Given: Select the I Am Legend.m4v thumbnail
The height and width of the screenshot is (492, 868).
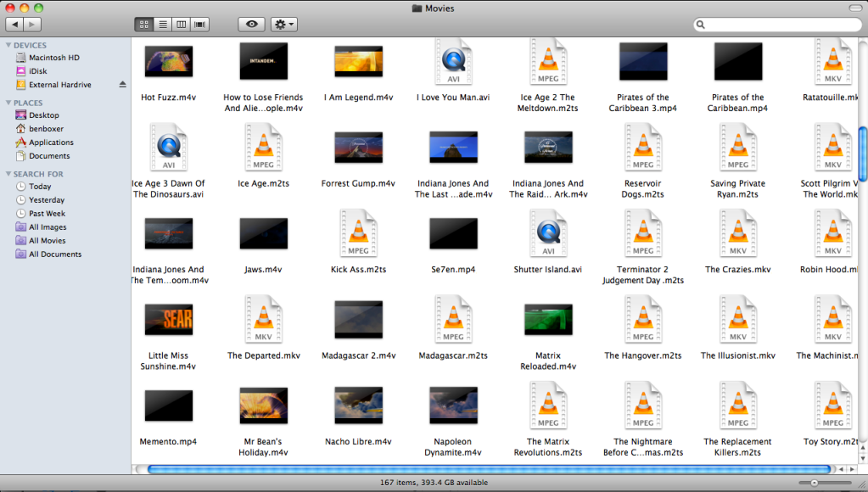Looking at the screenshot, I should point(359,61).
